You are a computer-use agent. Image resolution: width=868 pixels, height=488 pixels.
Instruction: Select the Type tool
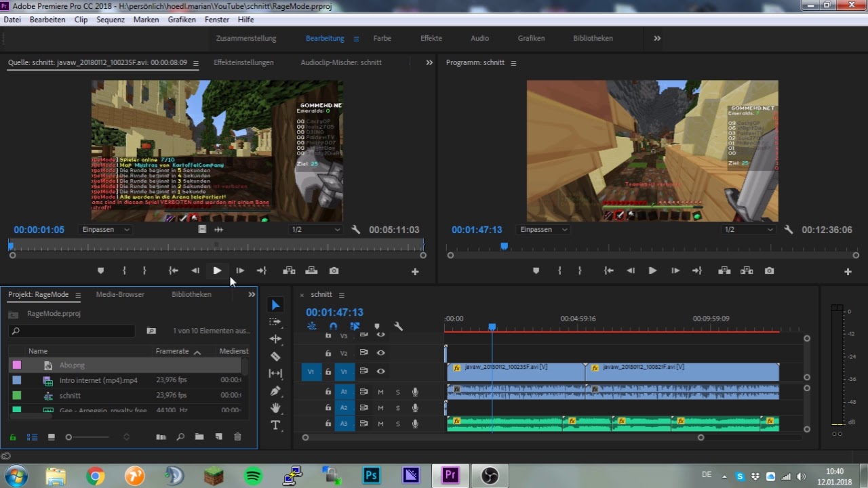(275, 425)
